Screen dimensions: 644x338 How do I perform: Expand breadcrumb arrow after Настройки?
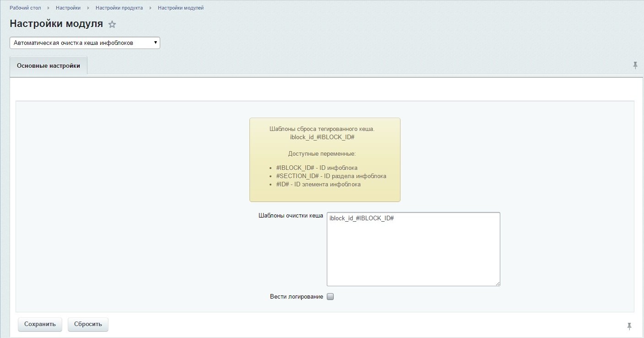[x=88, y=8]
